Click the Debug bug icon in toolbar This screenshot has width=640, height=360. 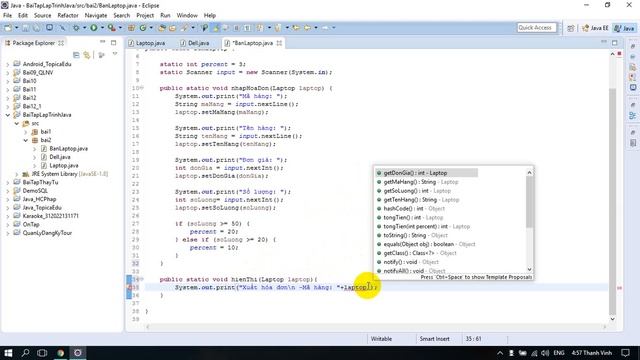tap(76, 28)
